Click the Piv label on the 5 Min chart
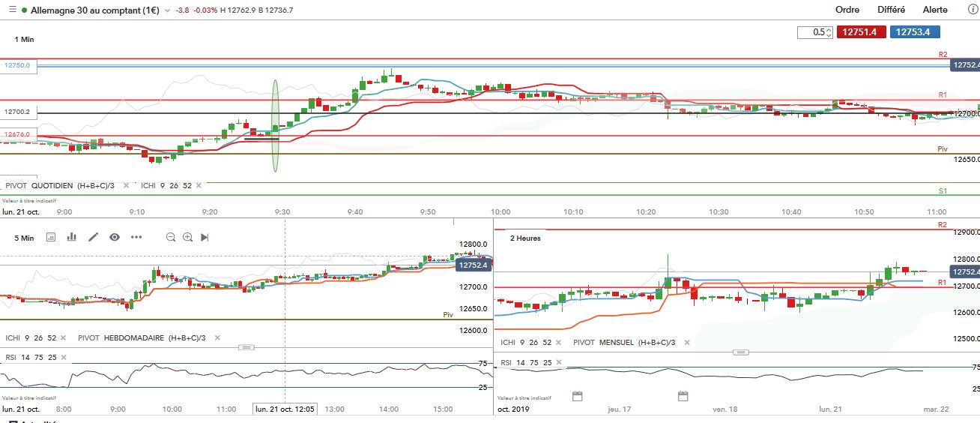Viewport: 980px width, 423px height. click(448, 315)
